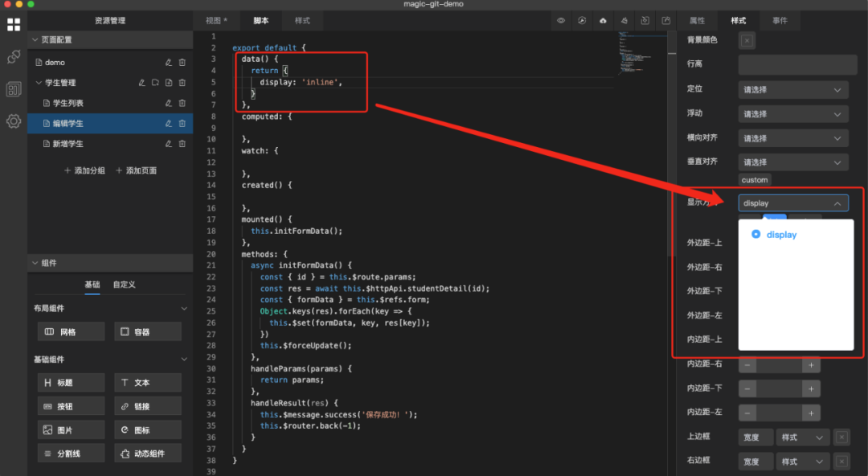The width and height of the screenshot is (868, 476).
Task: Collapse the 基础组件 group chevron
Action: [184, 359]
